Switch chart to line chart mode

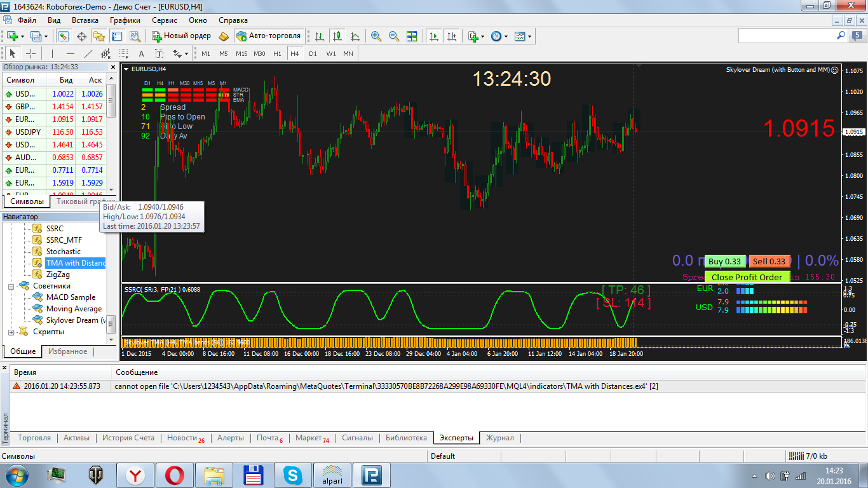355,36
